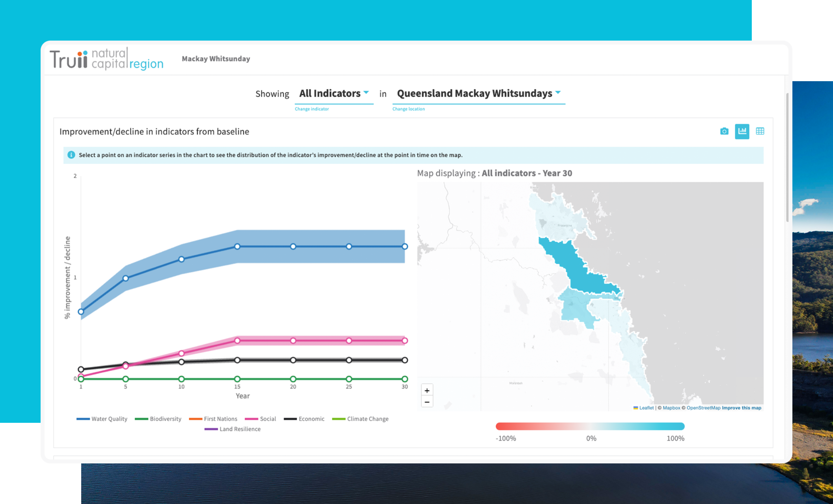
Task: Switch to the bar chart view icon
Action: [742, 131]
